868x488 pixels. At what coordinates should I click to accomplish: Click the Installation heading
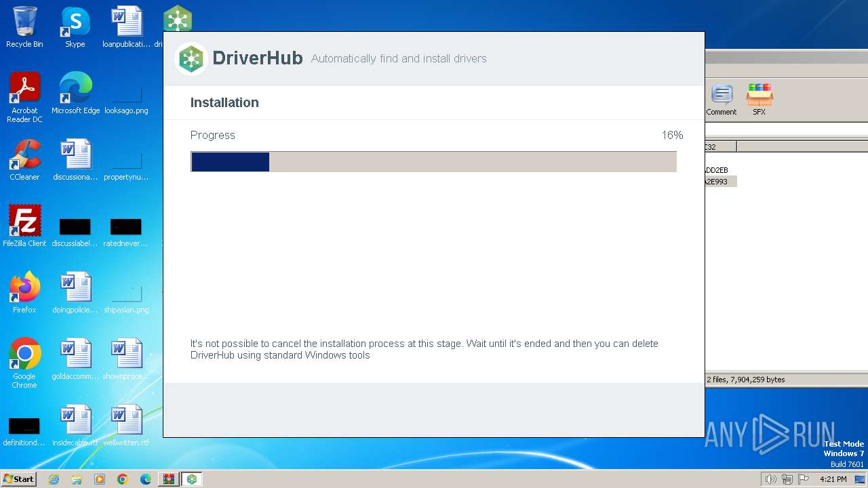[x=224, y=102]
